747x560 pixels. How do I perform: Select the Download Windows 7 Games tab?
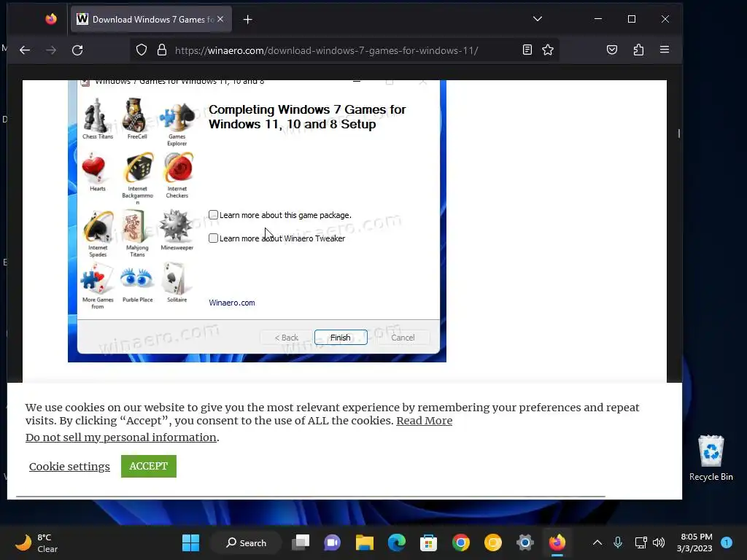[x=151, y=20]
